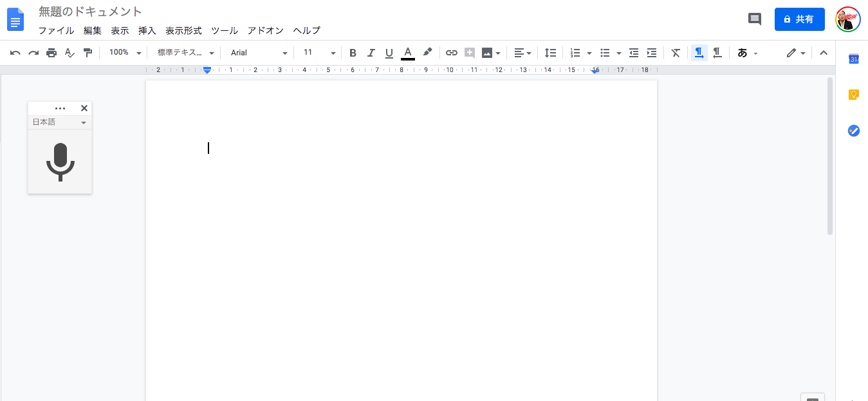Screen dimensions: 868x401
Task: Open the text alignment dropdown
Action: pyautogui.click(x=522, y=53)
